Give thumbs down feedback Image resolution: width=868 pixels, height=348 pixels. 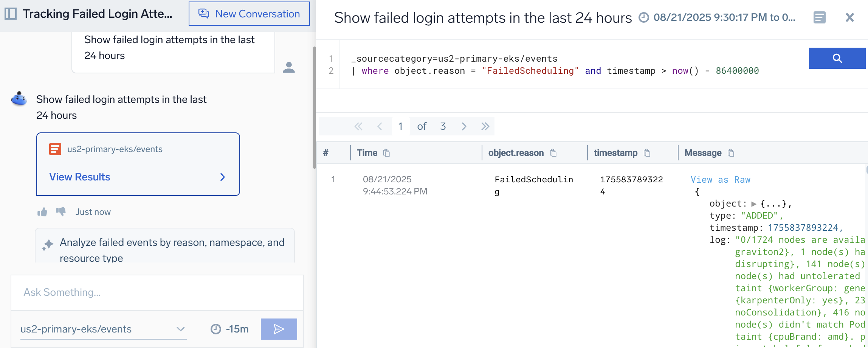tap(61, 212)
